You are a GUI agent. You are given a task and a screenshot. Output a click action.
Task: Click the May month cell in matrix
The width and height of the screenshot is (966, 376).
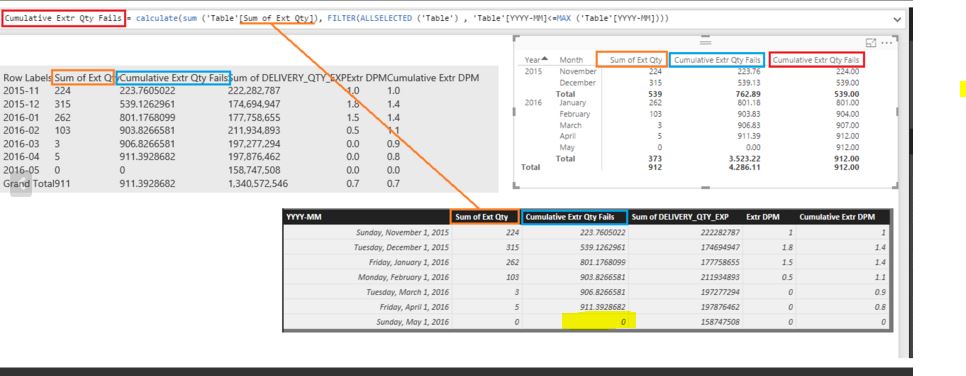567,147
